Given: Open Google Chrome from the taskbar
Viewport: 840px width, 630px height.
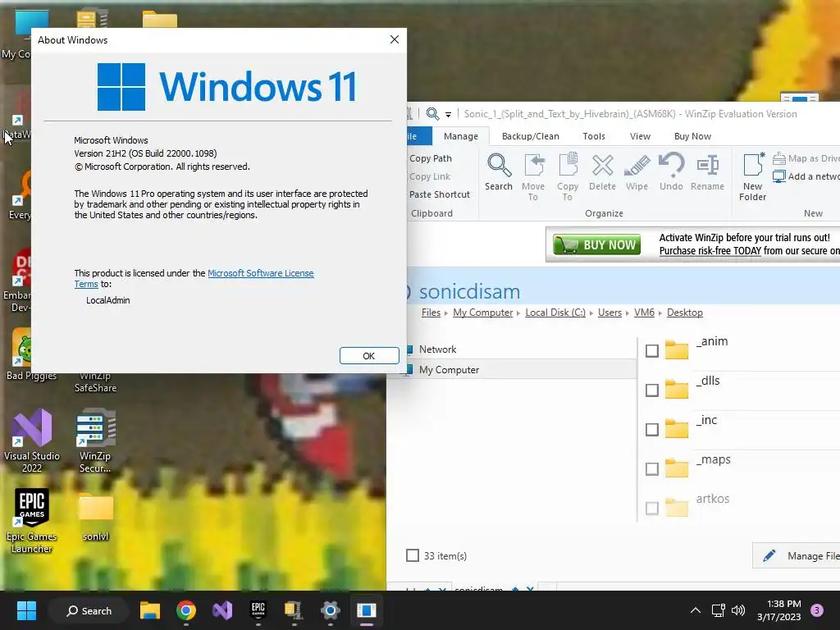Looking at the screenshot, I should pos(186,610).
